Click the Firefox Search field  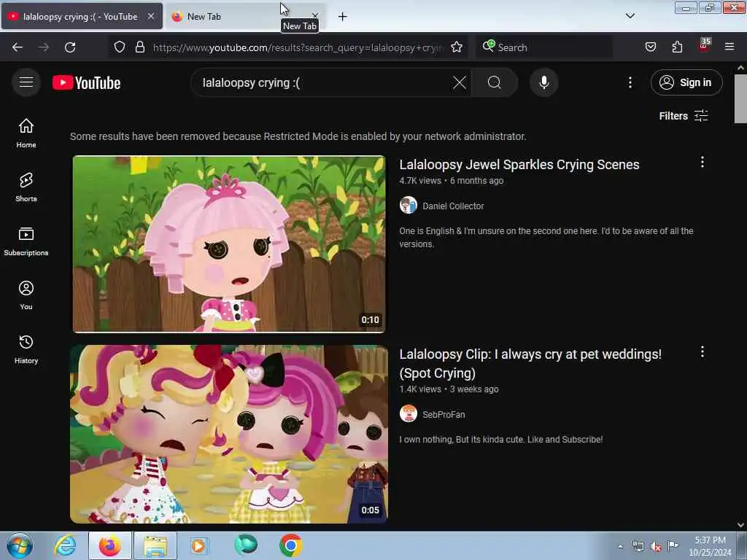[x=544, y=47]
